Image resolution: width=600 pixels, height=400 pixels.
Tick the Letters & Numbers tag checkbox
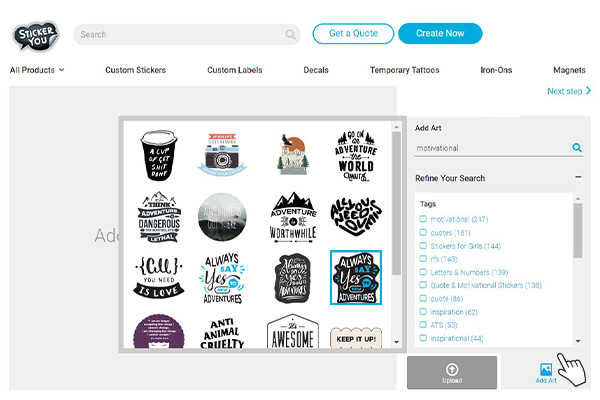tap(424, 272)
